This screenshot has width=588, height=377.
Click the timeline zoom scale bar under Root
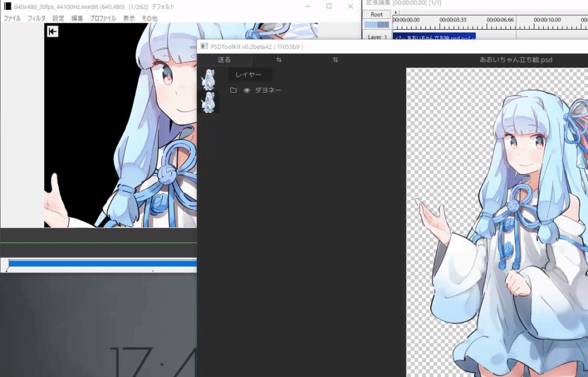[376, 25]
